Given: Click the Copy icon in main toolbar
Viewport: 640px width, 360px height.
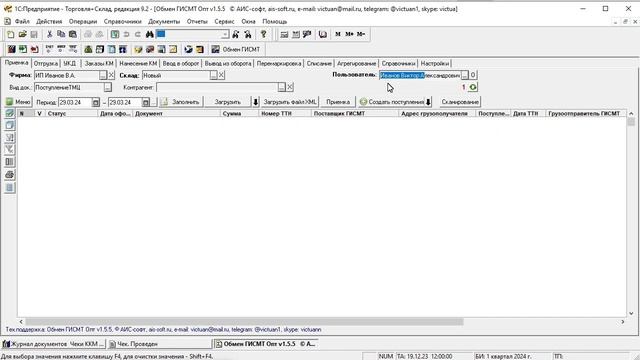Looking at the screenshot, I should [x=61, y=35].
